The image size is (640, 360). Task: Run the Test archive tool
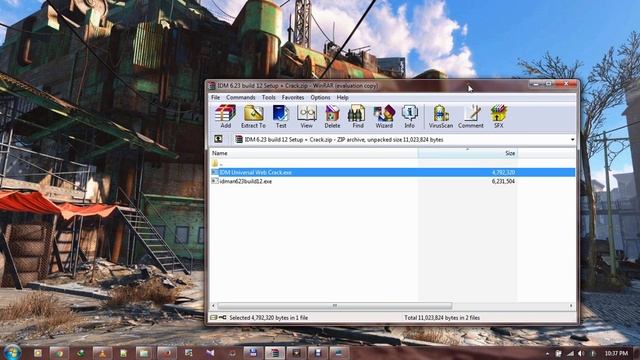coord(281,116)
